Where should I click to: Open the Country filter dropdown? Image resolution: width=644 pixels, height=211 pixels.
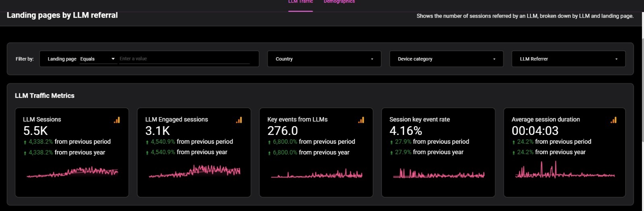(324, 59)
